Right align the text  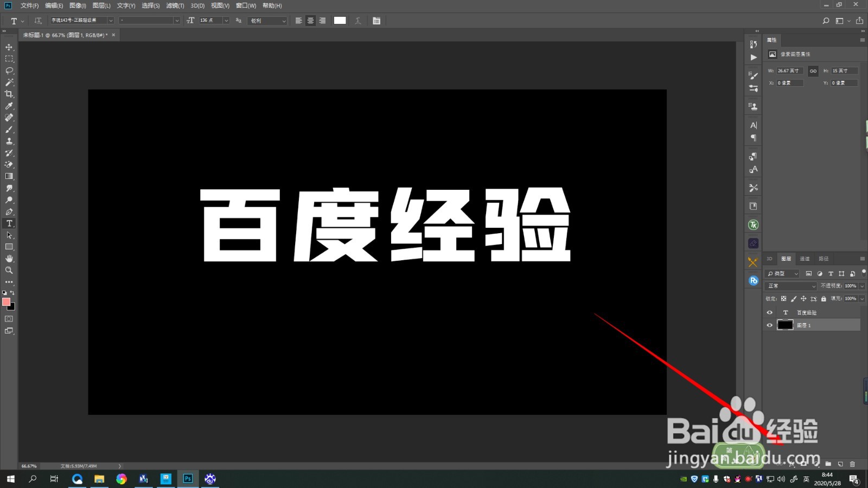322,21
